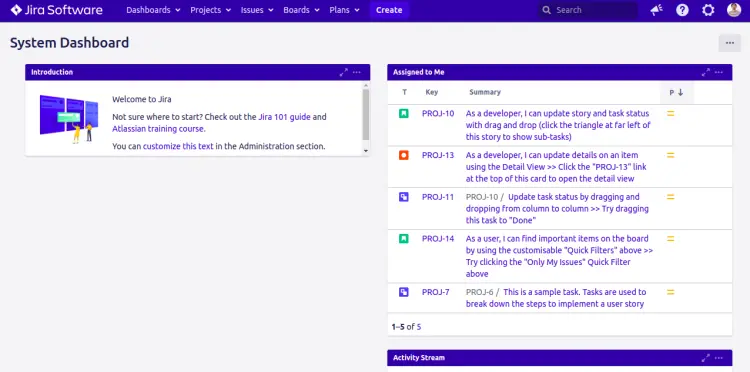The width and height of the screenshot is (750, 372).
Task: Open the System Dashboard more actions button
Action: tap(729, 43)
